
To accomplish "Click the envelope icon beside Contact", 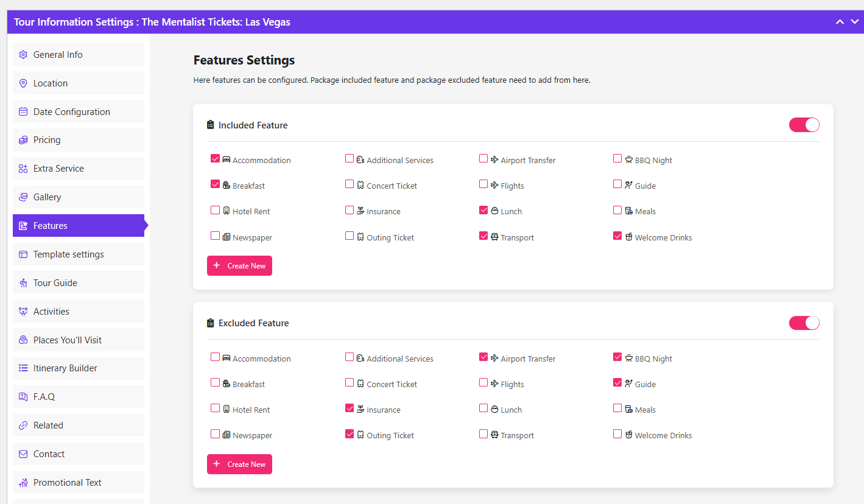I will 23,454.
